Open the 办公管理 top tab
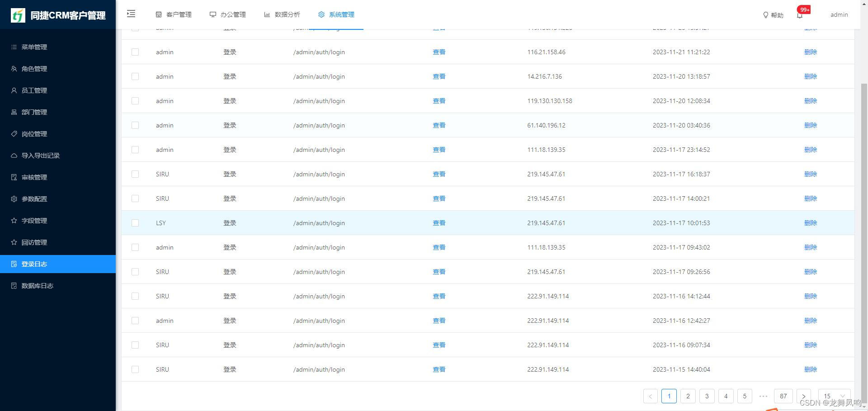 pyautogui.click(x=228, y=14)
